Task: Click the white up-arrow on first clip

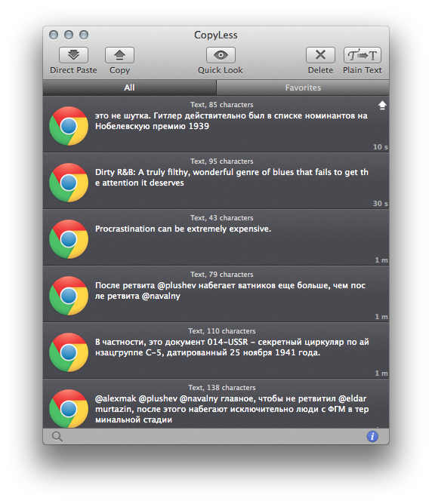Action: click(x=382, y=105)
